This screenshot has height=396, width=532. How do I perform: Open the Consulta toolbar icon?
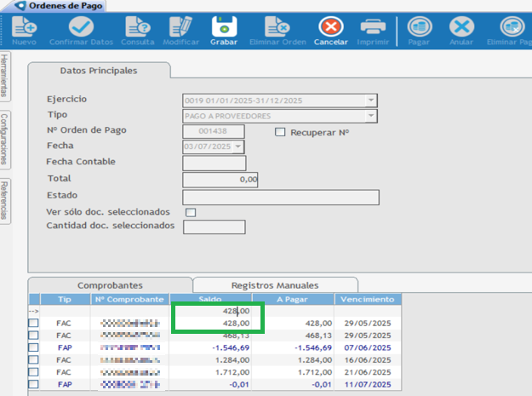tap(138, 29)
